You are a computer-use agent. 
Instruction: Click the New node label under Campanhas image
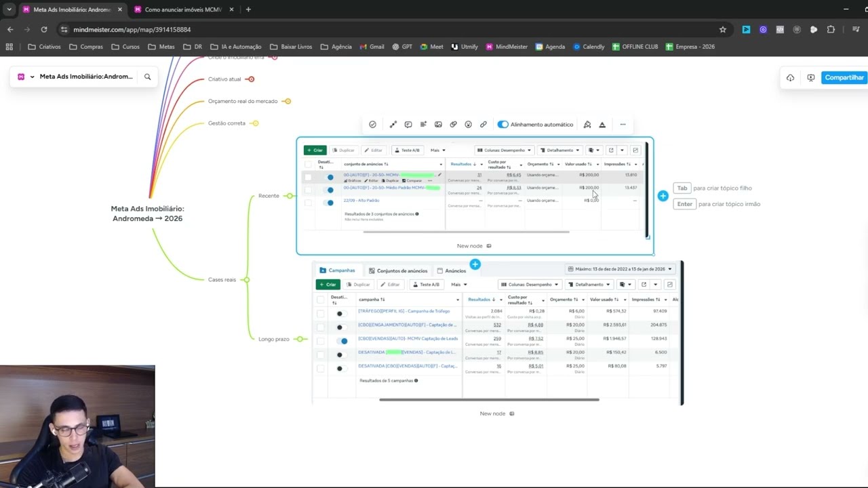[492, 413]
